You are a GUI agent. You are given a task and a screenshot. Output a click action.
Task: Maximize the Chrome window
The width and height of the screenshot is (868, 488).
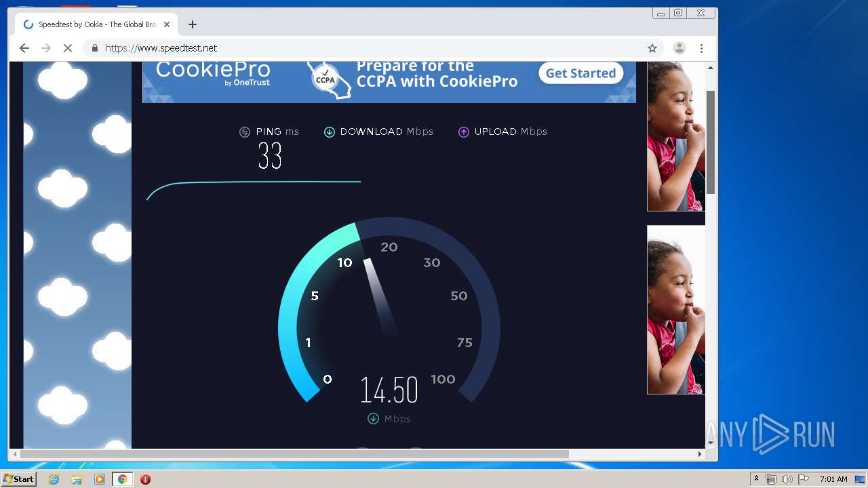tap(677, 13)
